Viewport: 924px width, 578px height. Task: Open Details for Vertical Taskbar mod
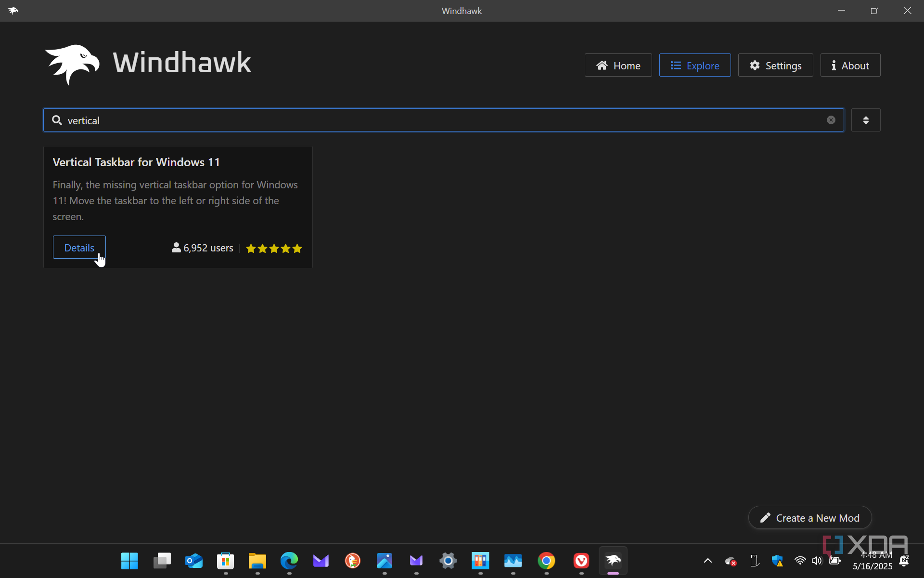(x=79, y=248)
